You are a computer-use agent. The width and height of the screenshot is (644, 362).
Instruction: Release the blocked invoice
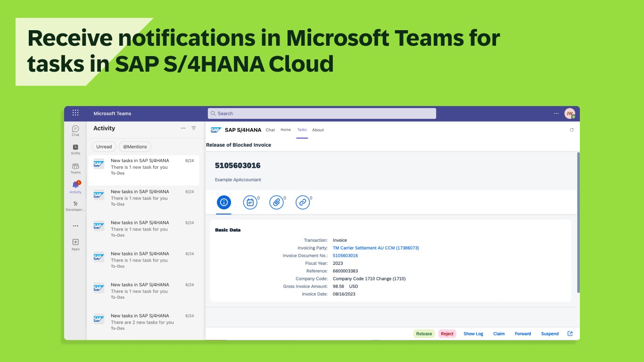point(424,334)
